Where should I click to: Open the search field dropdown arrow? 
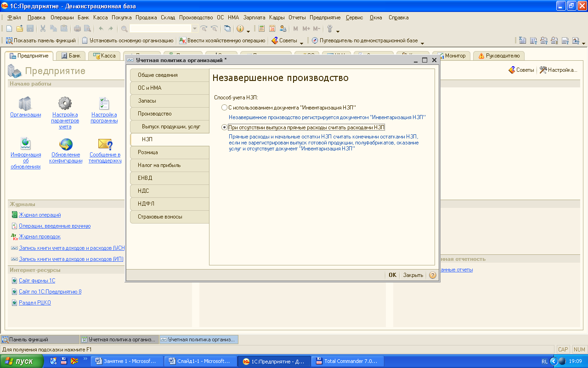[194, 29]
